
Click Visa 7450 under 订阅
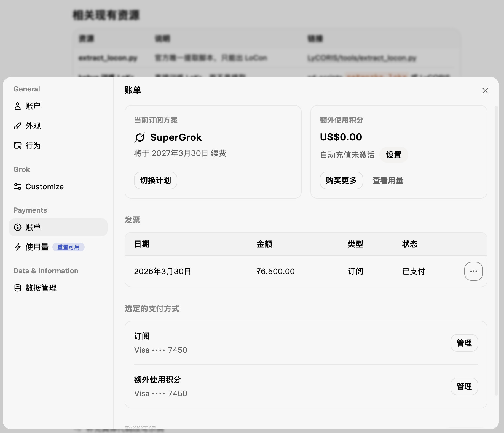pyautogui.click(x=161, y=350)
